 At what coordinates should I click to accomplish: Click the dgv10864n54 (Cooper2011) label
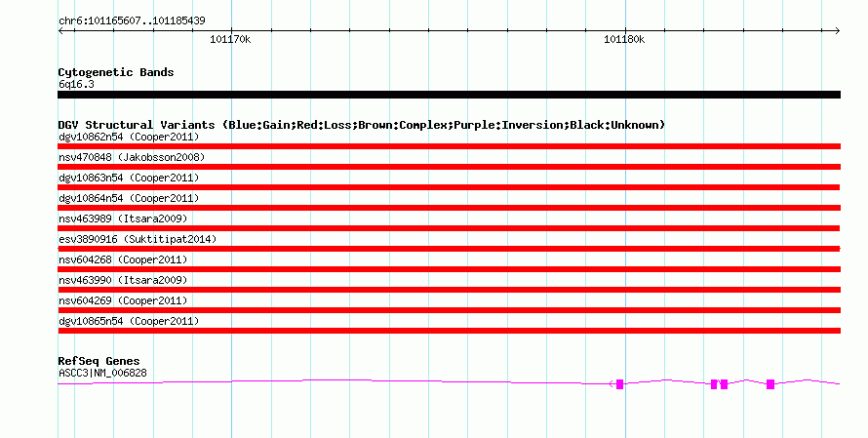coord(129,198)
